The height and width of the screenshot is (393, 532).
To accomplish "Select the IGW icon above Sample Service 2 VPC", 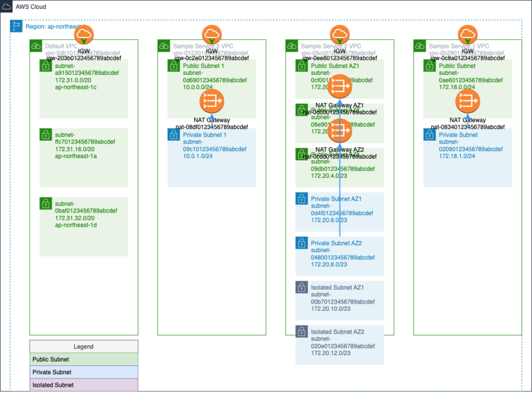I will point(340,35).
